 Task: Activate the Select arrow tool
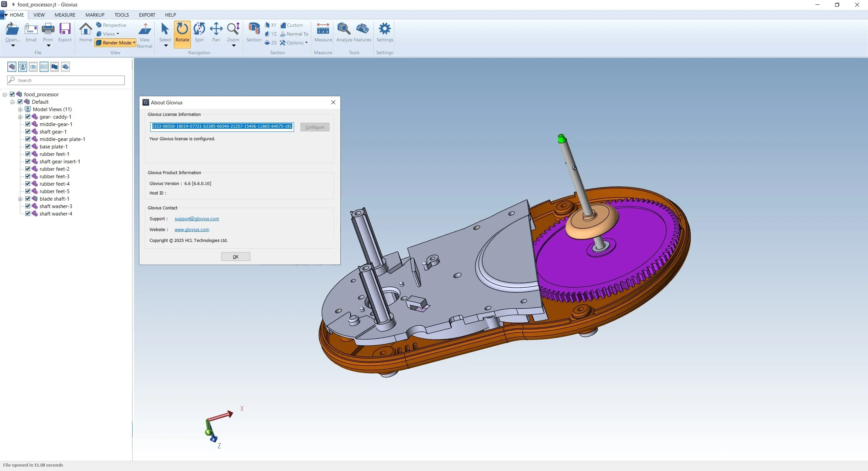[x=165, y=32]
